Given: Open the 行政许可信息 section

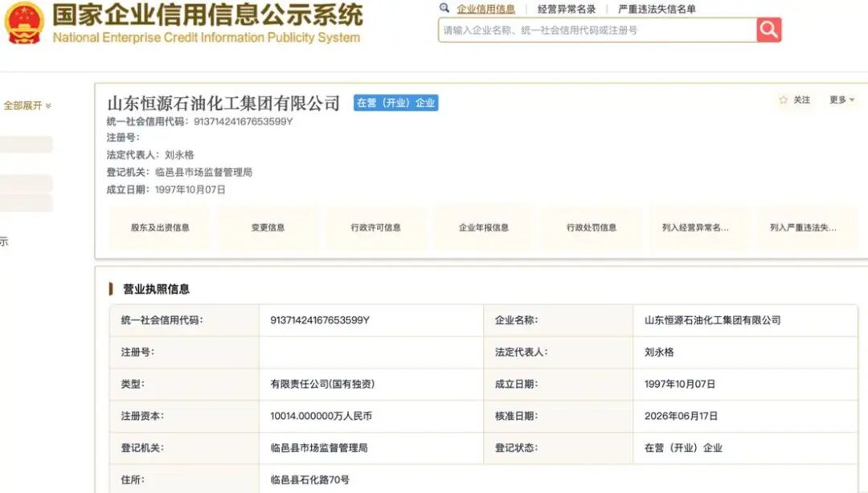Looking at the screenshot, I should (376, 227).
